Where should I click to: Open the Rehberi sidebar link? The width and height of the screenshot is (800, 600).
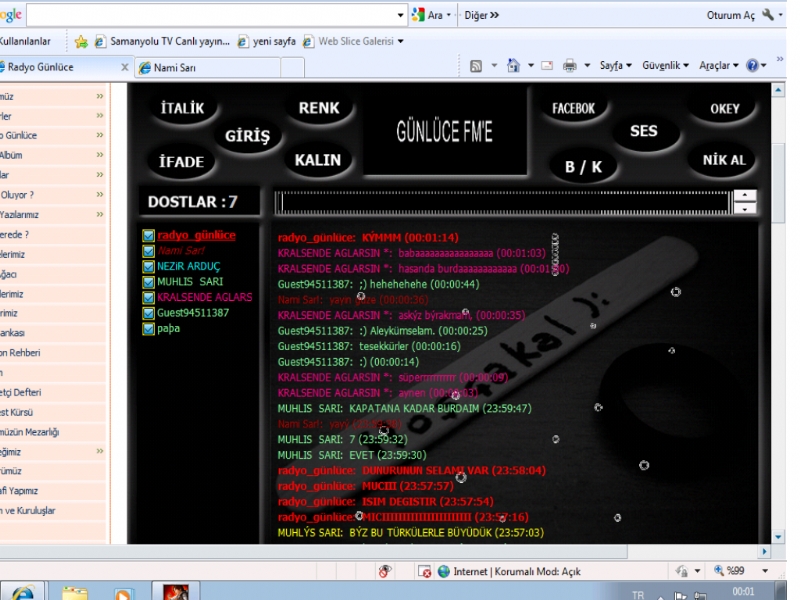(x=20, y=353)
